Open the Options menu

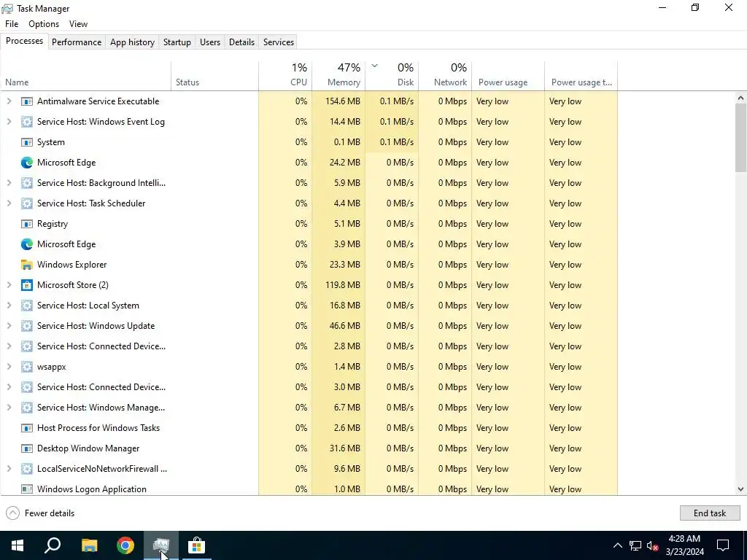click(x=44, y=24)
